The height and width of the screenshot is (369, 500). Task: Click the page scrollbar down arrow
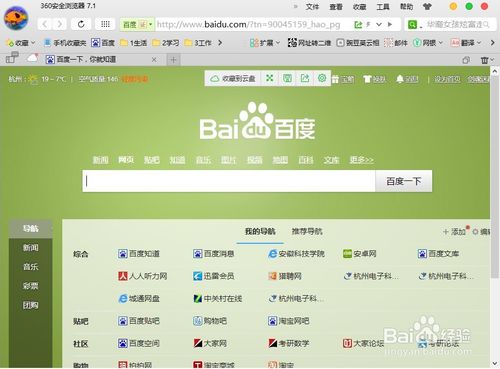[495, 363]
